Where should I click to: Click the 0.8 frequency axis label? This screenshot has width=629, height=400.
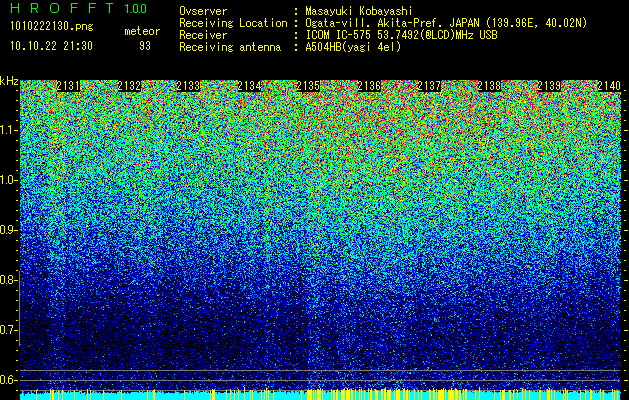[8, 280]
